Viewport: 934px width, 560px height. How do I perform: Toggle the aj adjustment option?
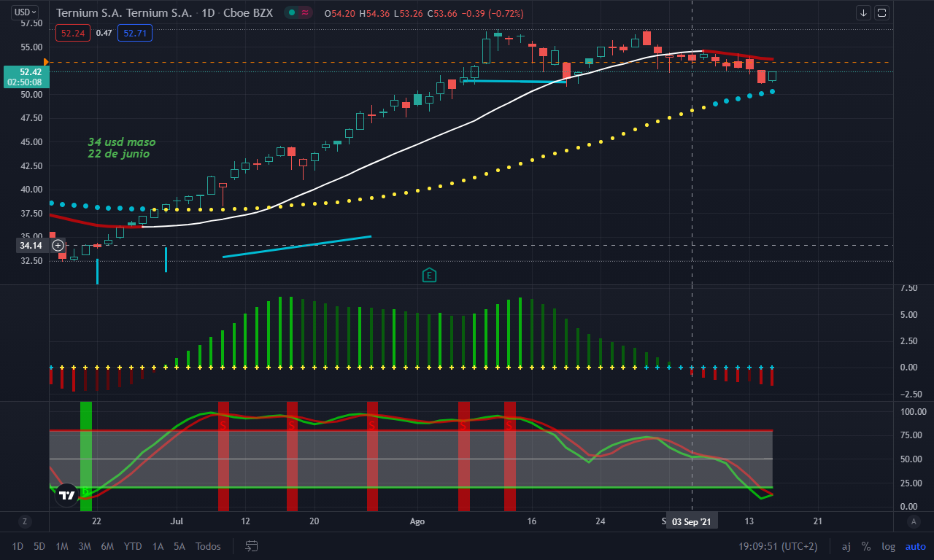pos(846,546)
